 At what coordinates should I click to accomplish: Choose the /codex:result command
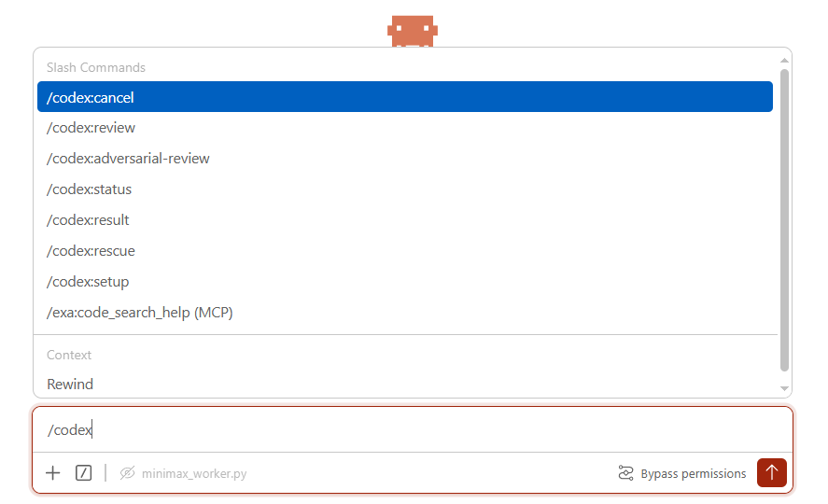coord(405,220)
